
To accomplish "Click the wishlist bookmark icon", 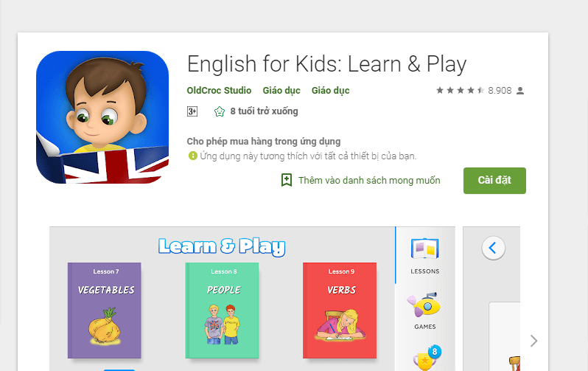I will pos(287,180).
